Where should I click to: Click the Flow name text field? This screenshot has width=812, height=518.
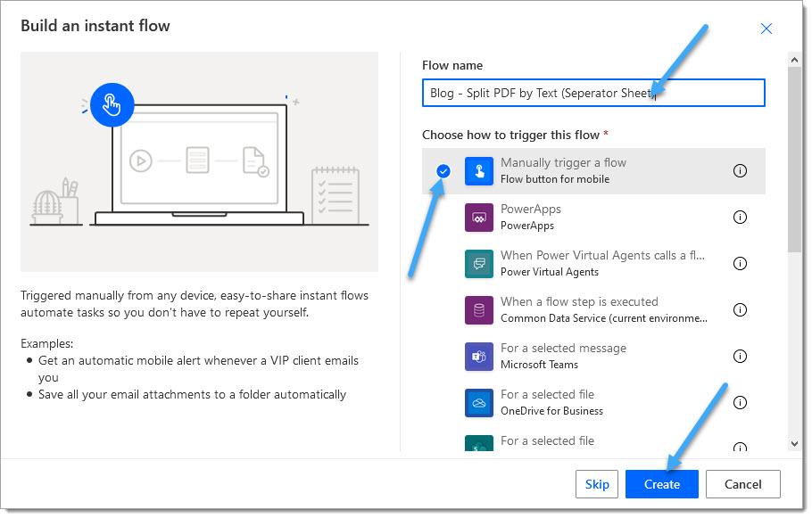pyautogui.click(x=593, y=93)
